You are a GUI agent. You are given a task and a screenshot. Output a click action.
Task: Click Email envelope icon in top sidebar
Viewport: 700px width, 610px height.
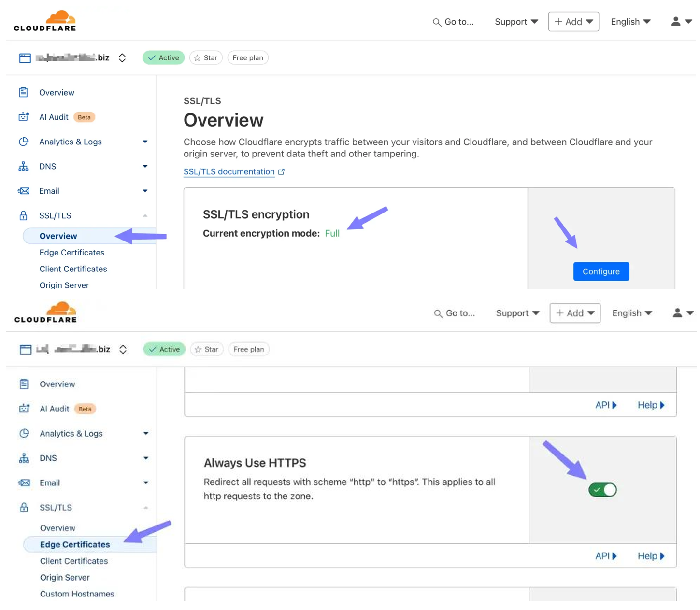click(x=23, y=191)
